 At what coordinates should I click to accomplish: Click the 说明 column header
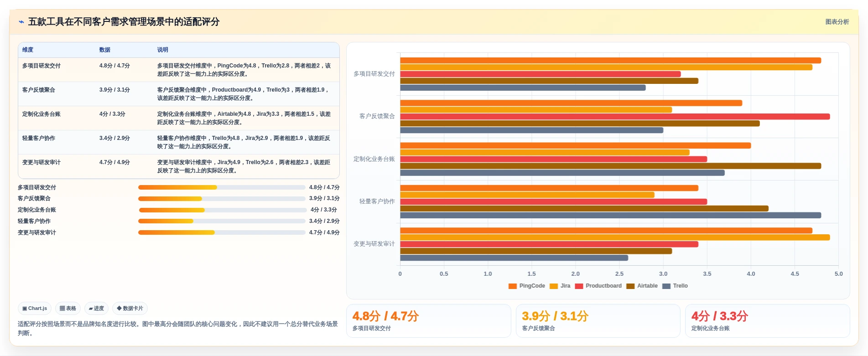coord(163,50)
